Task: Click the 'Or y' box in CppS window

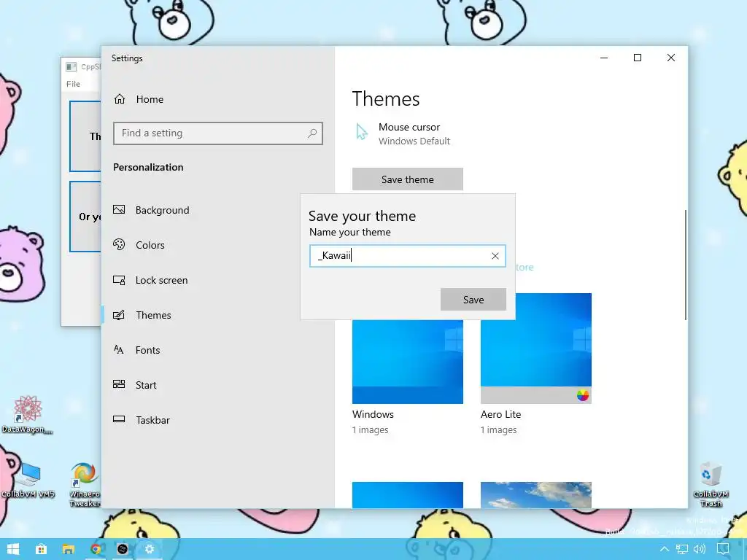Action: click(85, 217)
